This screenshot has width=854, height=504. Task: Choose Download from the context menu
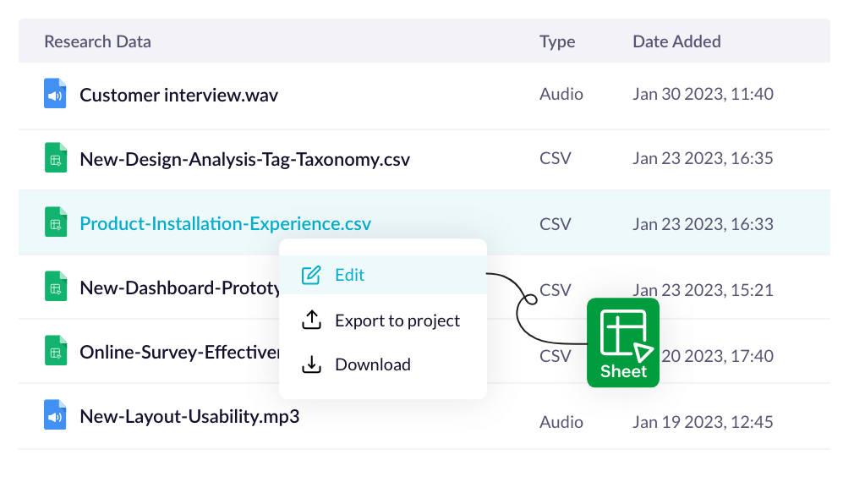(x=373, y=364)
